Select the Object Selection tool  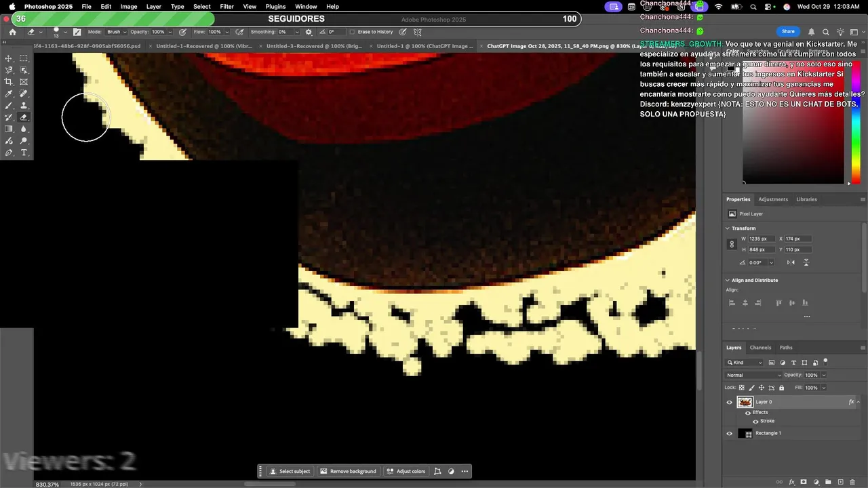pos(24,70)
